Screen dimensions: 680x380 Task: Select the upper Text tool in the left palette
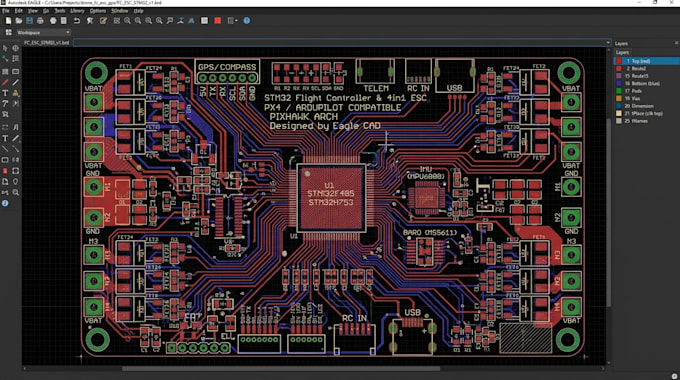(x=5, y=93)
